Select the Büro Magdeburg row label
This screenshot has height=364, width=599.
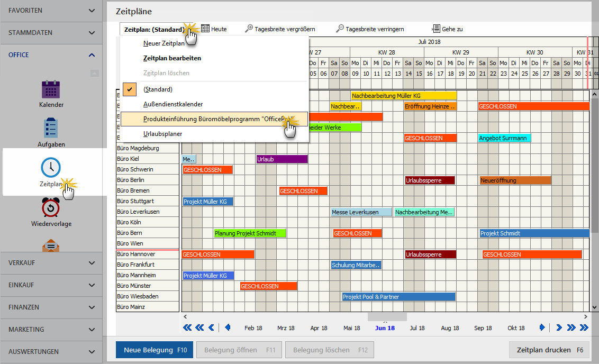148,148
